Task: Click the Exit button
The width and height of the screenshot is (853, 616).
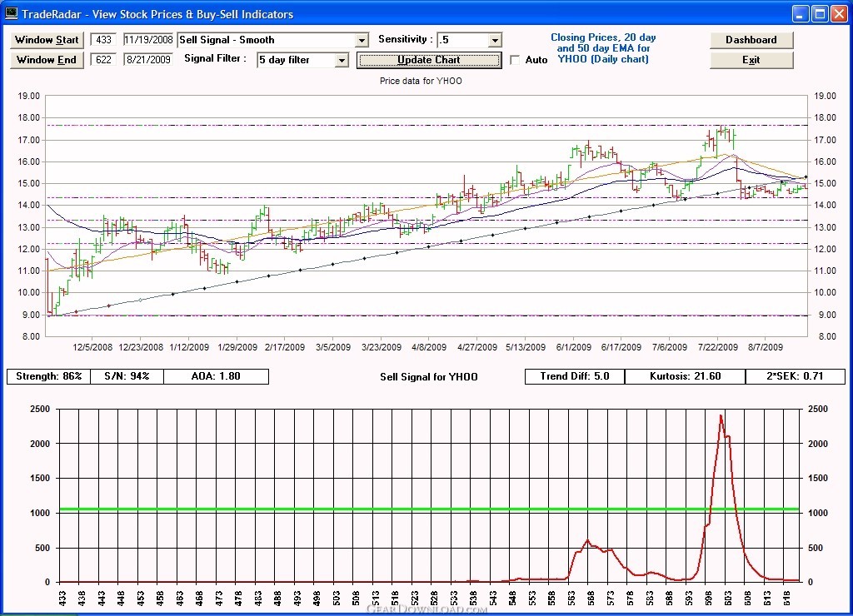Action: pyautogui.click(x=751, y=60)
